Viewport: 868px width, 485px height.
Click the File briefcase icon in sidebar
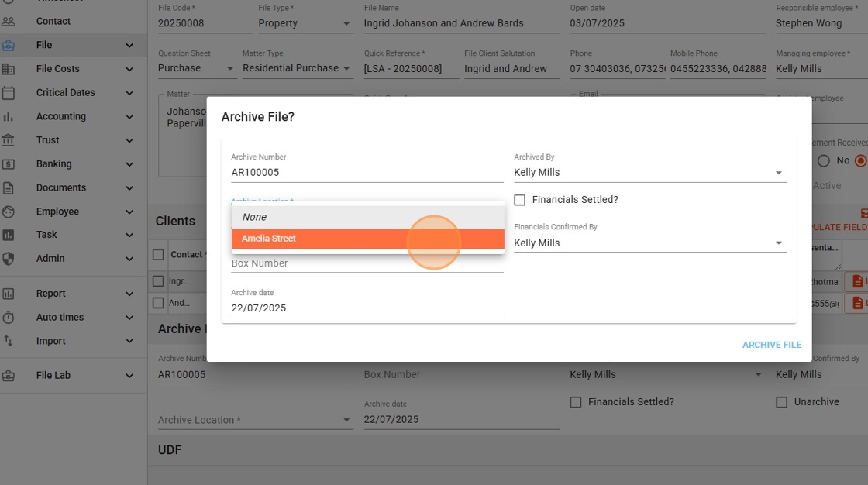(x=9, y=45)
